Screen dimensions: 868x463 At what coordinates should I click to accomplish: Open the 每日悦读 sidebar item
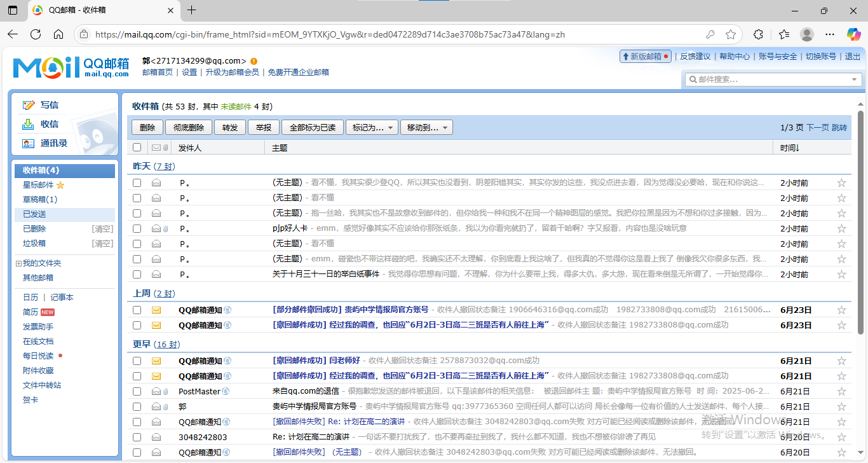(x=38, y=356)
